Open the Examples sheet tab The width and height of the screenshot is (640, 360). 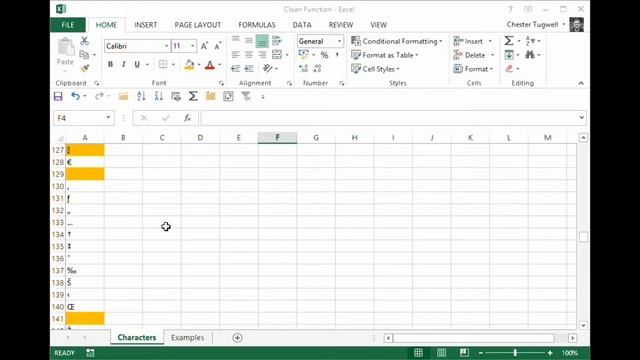187,338
